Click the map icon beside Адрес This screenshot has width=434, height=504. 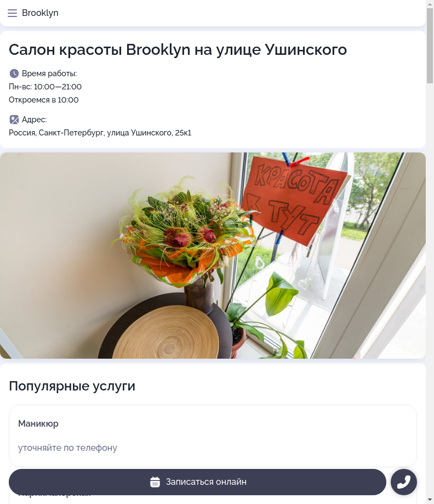(x=14, y=120)
